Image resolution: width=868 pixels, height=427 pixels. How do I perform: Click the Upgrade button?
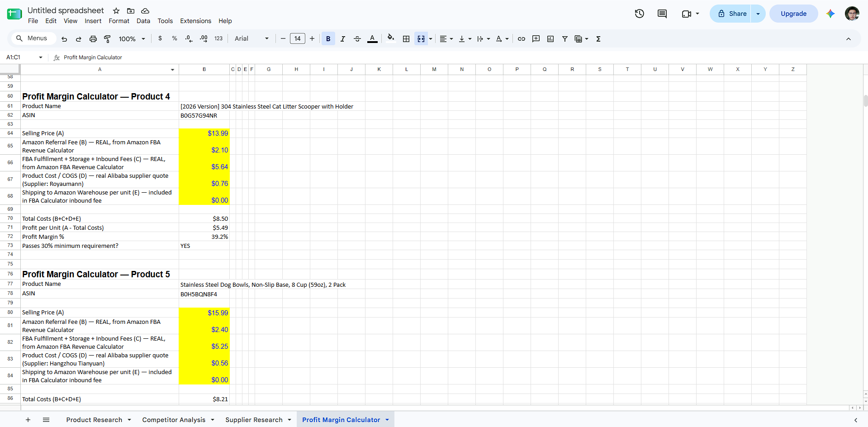793,14
